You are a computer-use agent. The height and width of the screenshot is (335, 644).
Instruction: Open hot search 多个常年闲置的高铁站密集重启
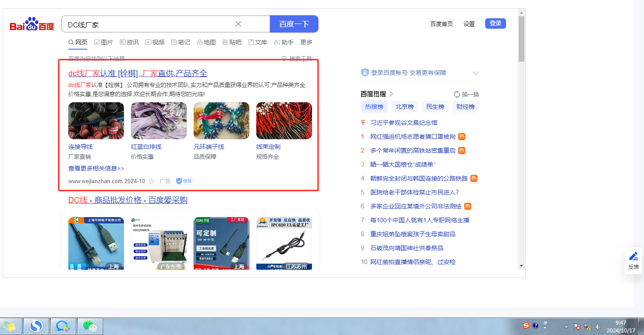coord(413,151)
